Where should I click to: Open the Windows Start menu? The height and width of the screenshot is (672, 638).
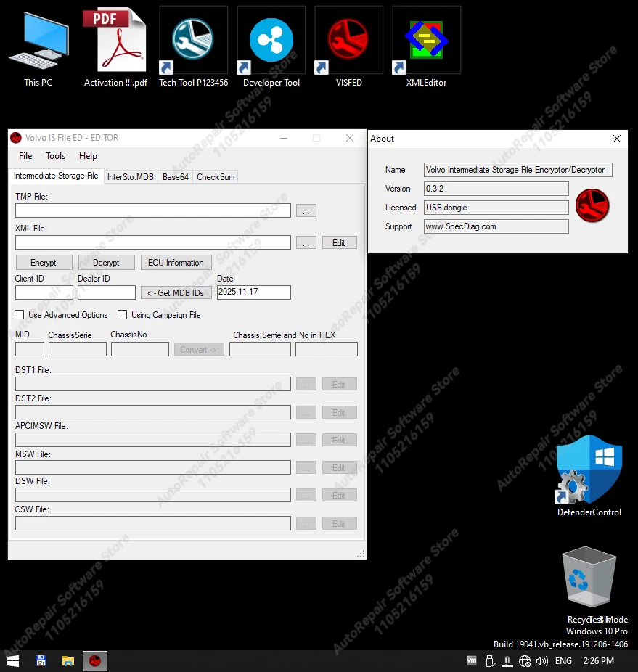pos(13,661)
